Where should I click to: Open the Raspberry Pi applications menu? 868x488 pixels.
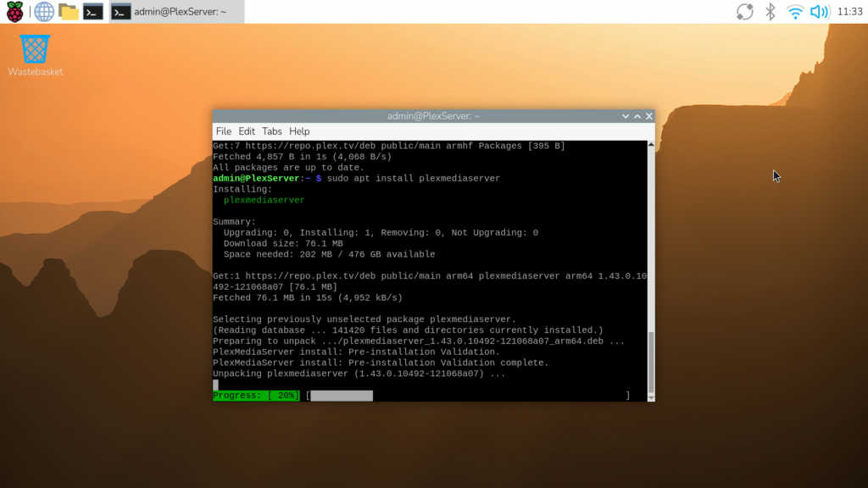pyautogui.click(x=15, y=12)
